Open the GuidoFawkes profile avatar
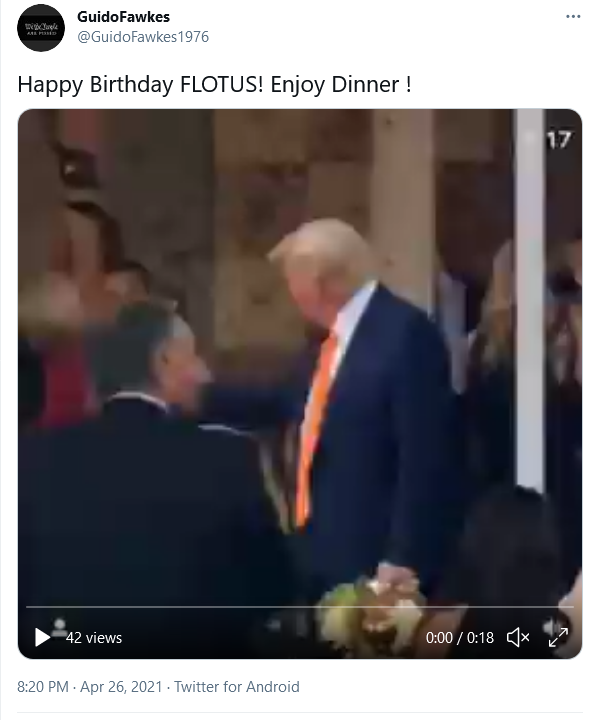The height and width of the screenshot is (720, 598). tap(41, 28)
